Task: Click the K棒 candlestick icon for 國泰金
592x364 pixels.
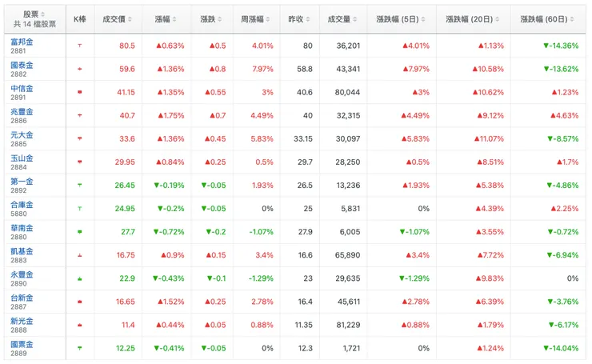Action: 80,69
